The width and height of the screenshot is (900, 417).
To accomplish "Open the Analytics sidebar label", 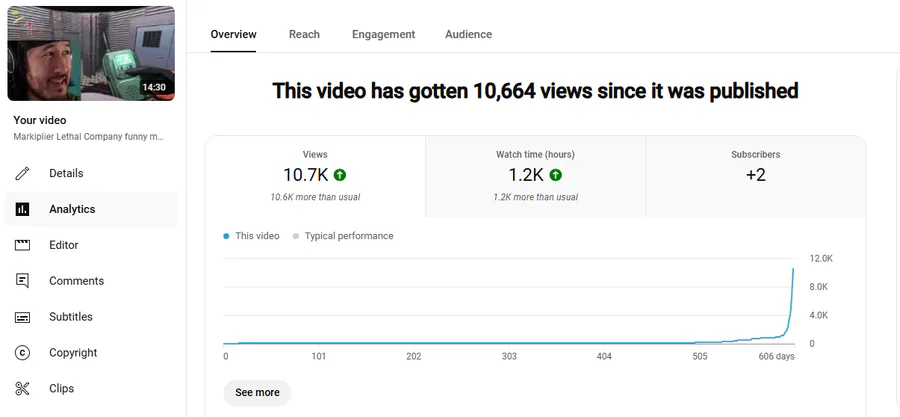I will (72, 209).
